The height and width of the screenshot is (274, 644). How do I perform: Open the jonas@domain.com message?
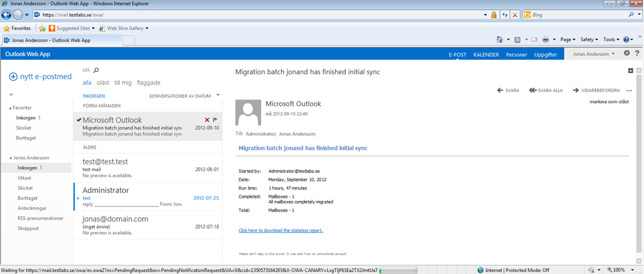(x=147, y=225)
